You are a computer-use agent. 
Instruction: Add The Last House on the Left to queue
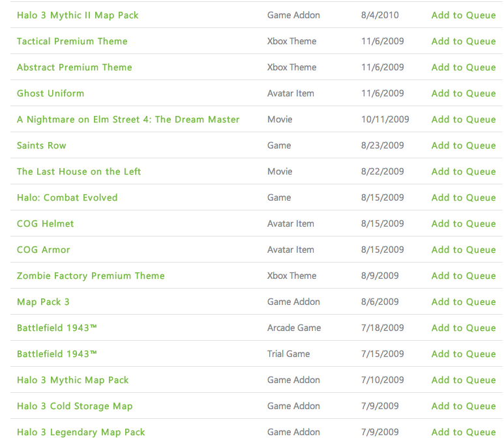point(464,171)
